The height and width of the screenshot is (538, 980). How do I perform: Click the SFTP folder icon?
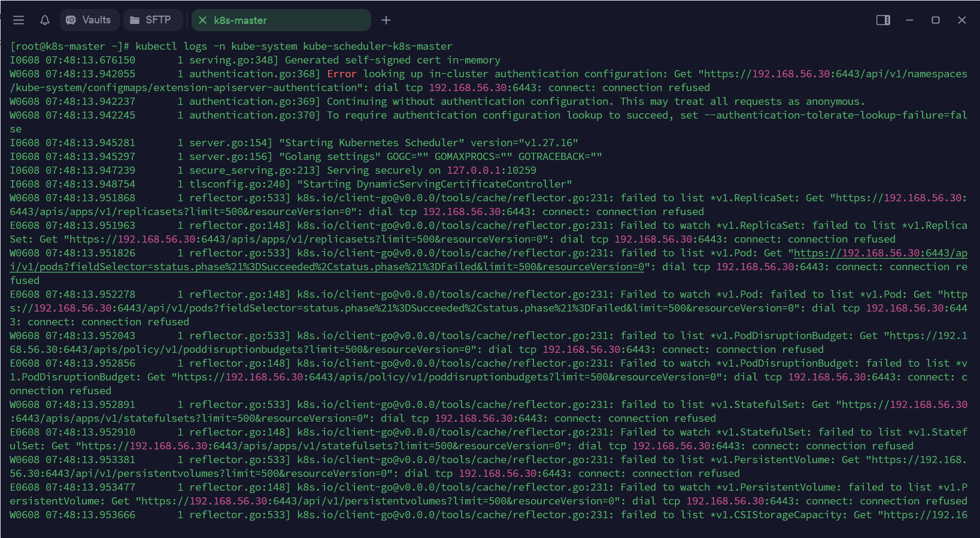click(x=135, y=20)
